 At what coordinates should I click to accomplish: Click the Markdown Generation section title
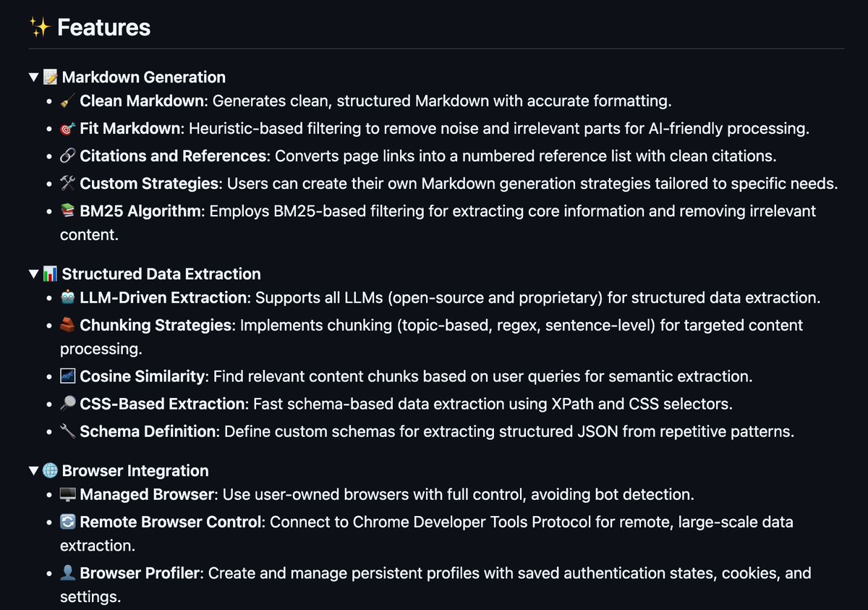[x=144, y=77]
